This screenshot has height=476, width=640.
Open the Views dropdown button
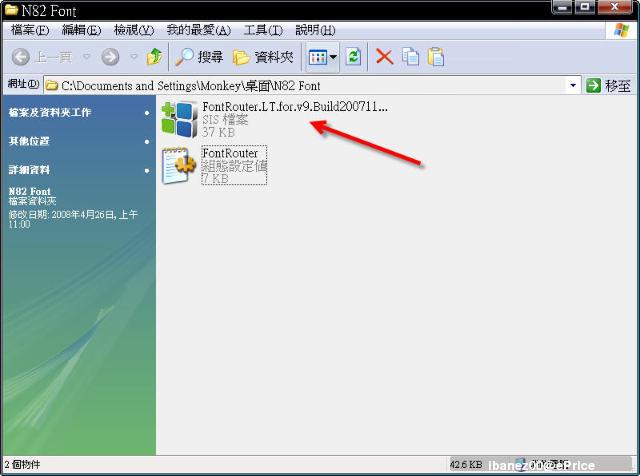(322, 57)
